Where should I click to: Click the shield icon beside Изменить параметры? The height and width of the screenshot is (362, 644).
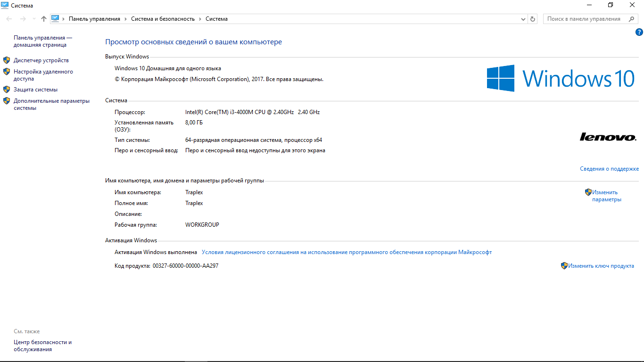pyautogui.click(x=588, y=192)
